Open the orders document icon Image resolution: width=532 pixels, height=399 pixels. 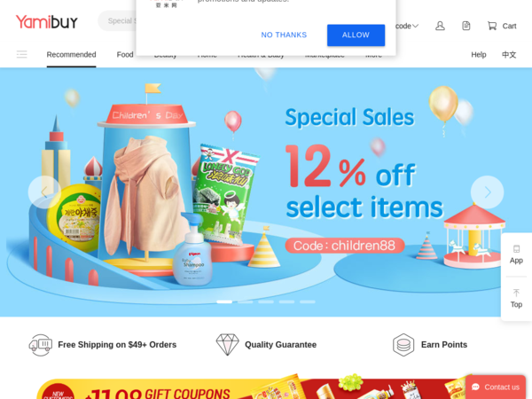(466, 26)
